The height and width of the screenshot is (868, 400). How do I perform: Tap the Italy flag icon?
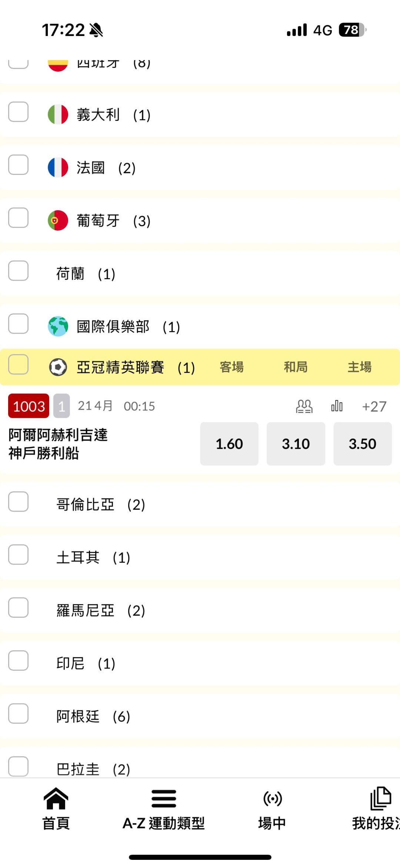point(58,115)
